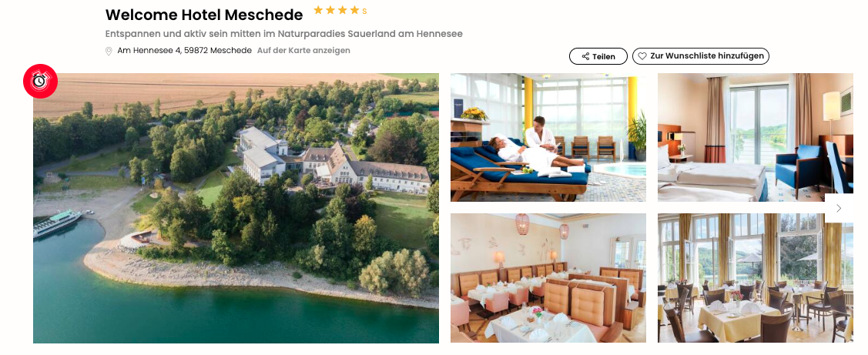Open the restaurant orange booths photo
The image size is (868, 355).
pyautogui.click(x=548, y=278)
